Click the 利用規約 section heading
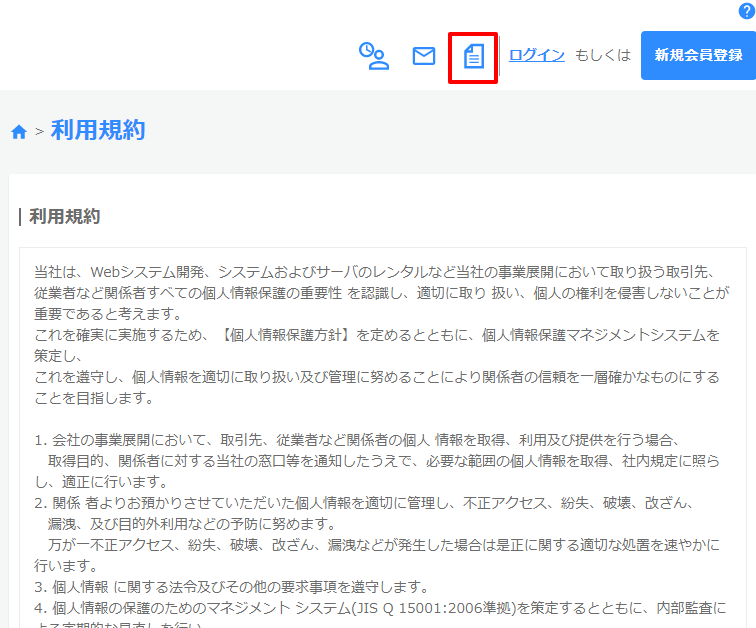Viewport: 756px width, 628px height. [x=64, y=216]
